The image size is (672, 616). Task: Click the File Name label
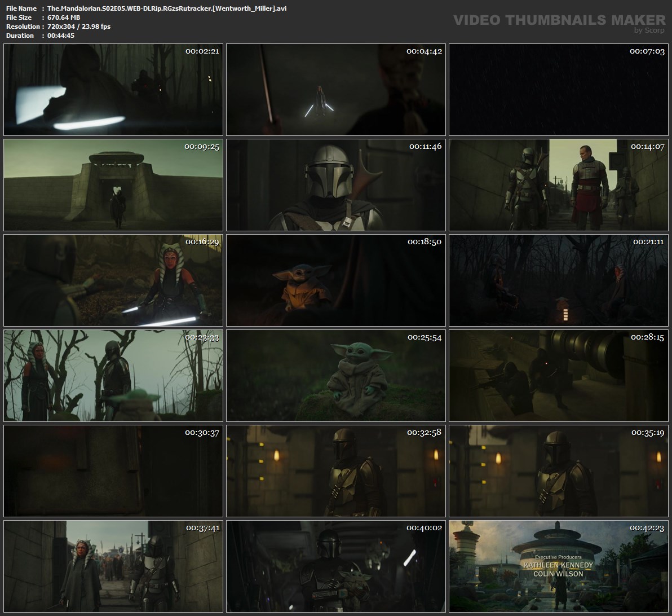coord(21,8)
